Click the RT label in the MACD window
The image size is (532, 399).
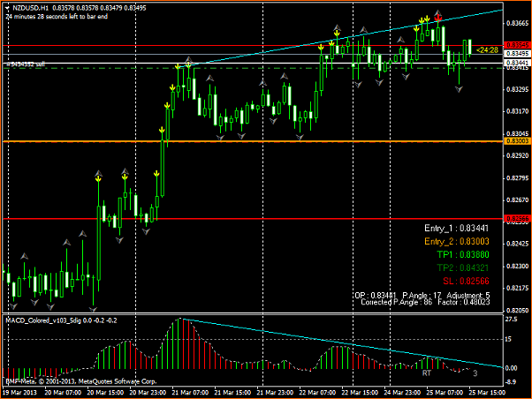[427, 373]
